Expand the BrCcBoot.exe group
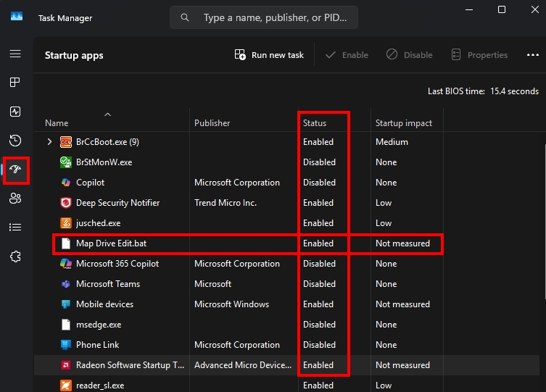Screen dimensions: 546x392 (49, 142)
